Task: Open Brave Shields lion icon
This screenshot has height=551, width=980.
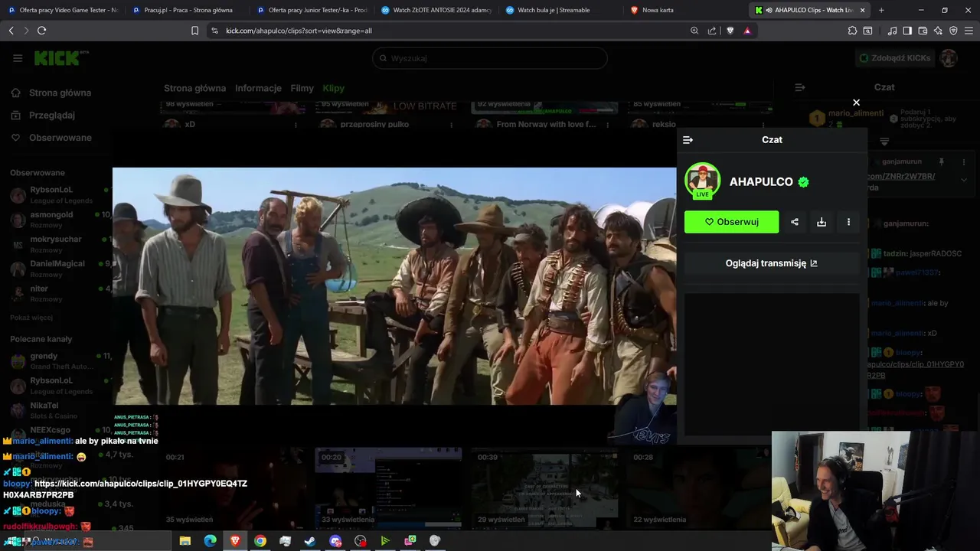Action: pyautogui.click(x=730, y=31)
